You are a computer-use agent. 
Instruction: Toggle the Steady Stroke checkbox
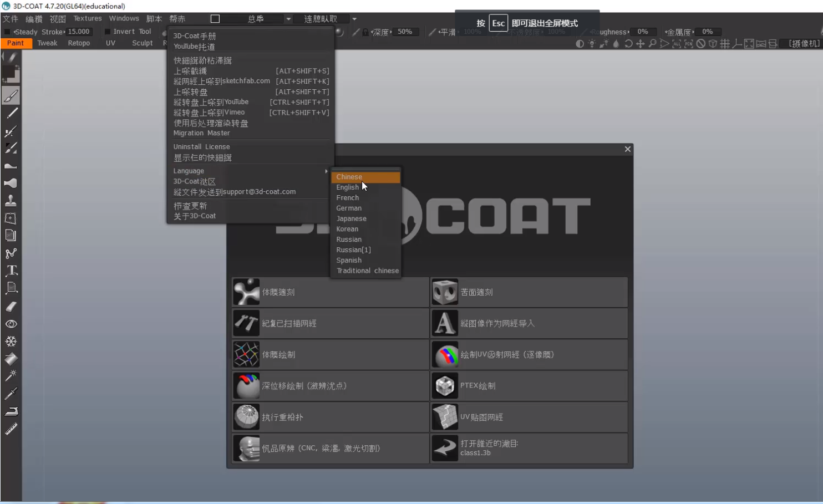[x=7, y=32]
